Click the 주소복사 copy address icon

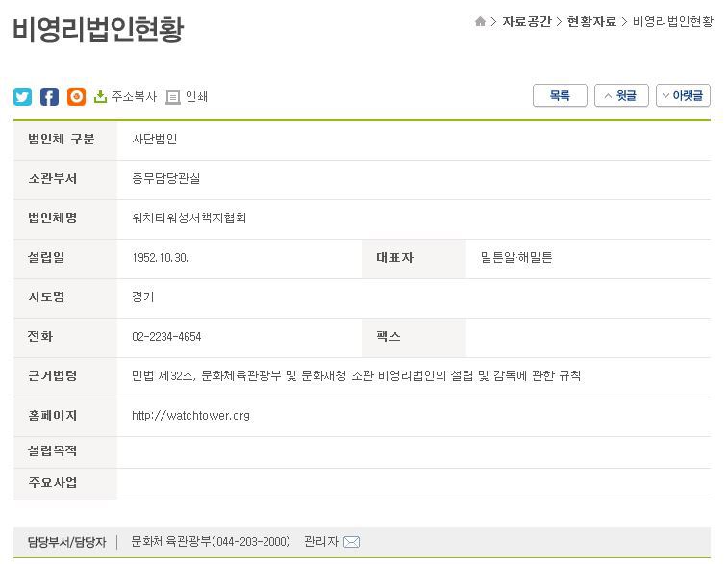100,96
